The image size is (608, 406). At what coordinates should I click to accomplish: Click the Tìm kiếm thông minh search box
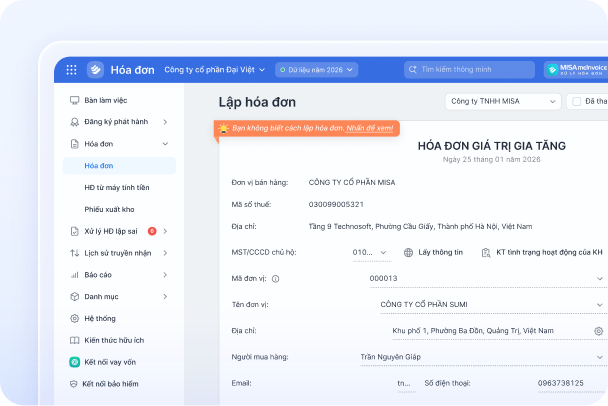pyautogui.click(x=469, y=70)
